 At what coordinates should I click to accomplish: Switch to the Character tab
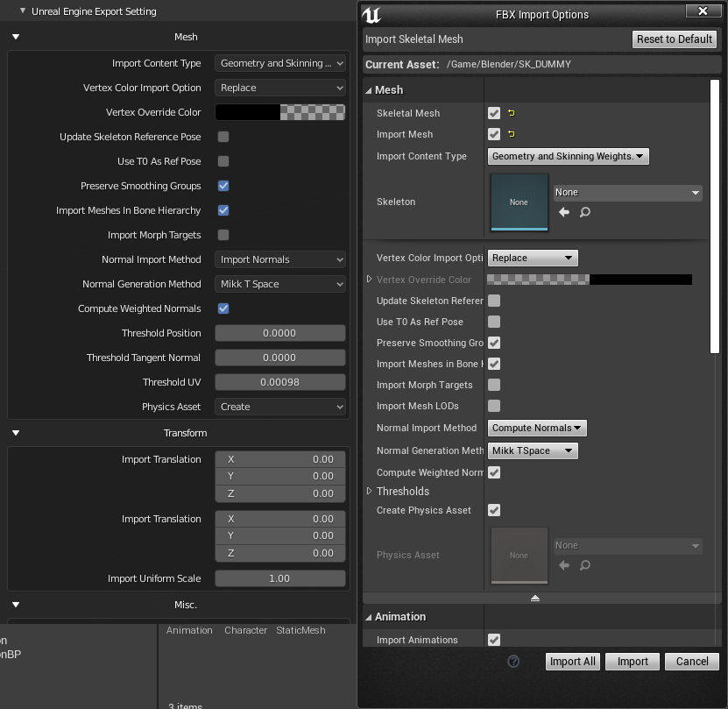tap(245, 629)
